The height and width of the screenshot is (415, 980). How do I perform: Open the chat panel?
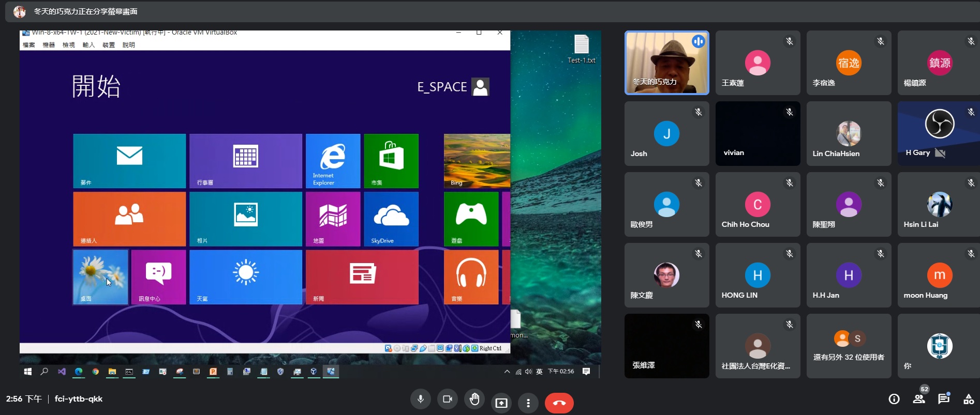pyautogui.click(x=944, y=399)
